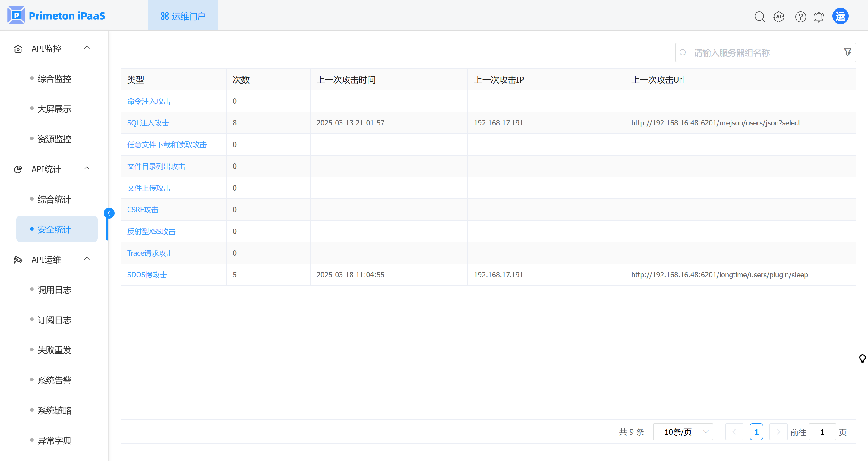Open the notification bell
This screenshot has height=461, width=868.
819,17
